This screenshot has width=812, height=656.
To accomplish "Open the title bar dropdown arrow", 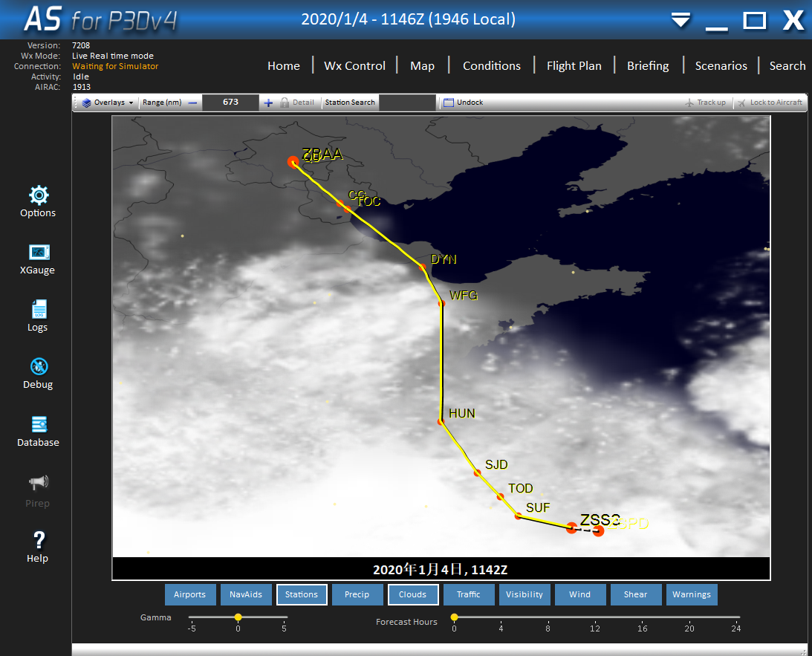I will coord(681,21).
